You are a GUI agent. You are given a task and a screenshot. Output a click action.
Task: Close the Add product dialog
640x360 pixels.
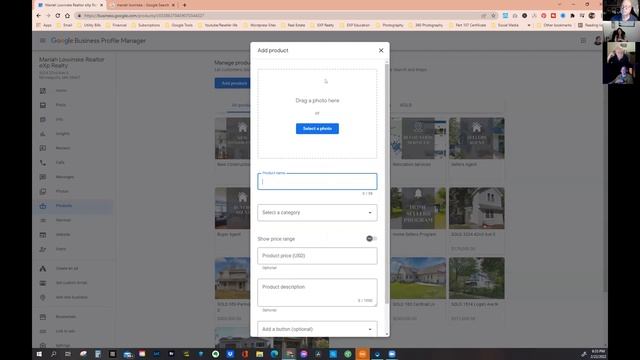(x=381, y=50)
